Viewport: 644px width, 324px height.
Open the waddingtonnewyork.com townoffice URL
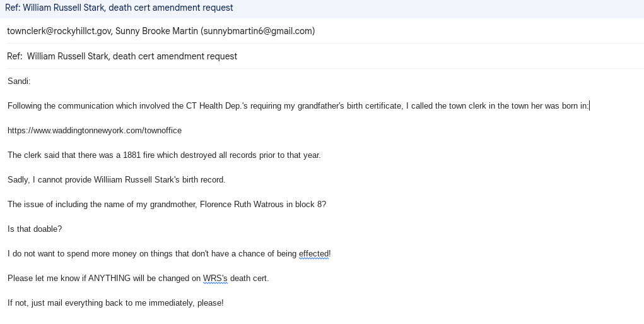pyautogui.click(x=95, y=131)
